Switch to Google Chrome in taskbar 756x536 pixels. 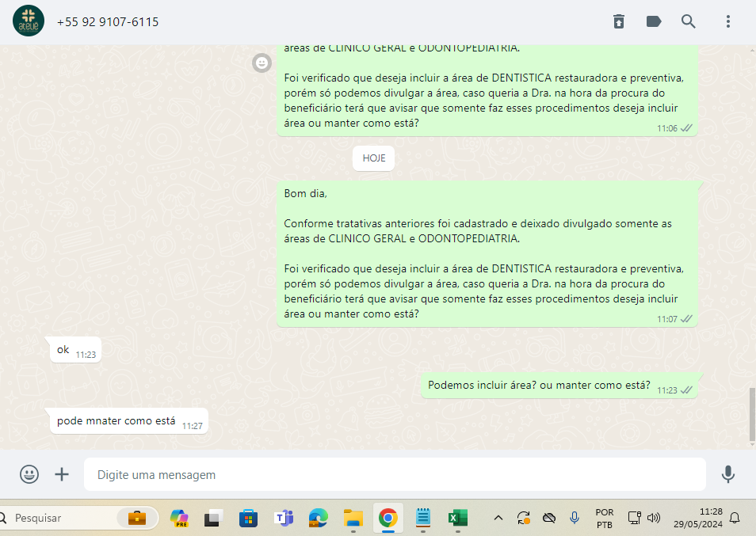[388, 518]
